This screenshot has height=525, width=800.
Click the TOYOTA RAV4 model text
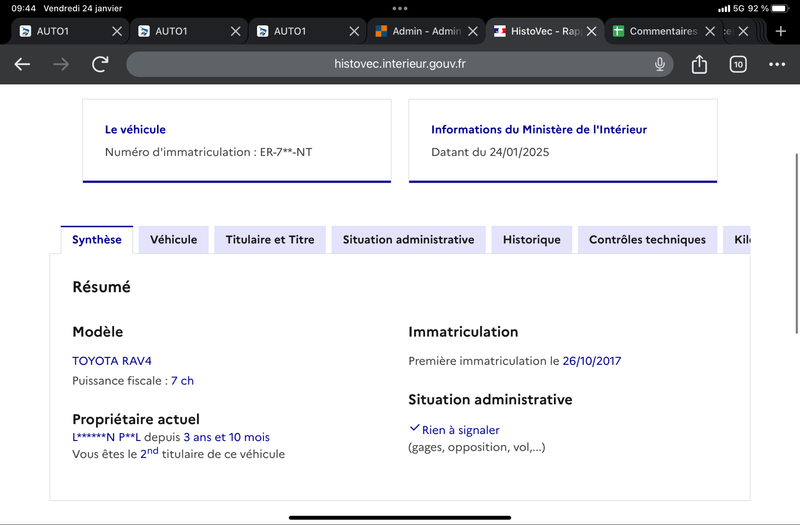[112, 361]
